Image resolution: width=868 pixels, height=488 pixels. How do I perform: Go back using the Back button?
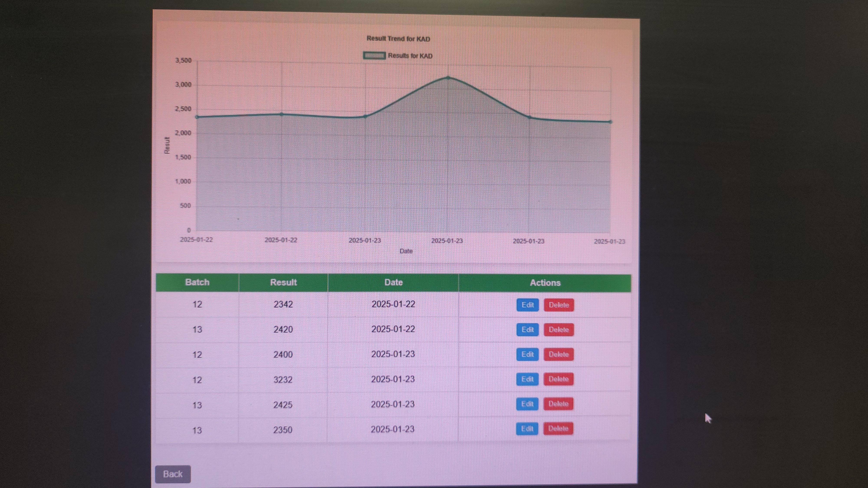[x=173, y=474]
